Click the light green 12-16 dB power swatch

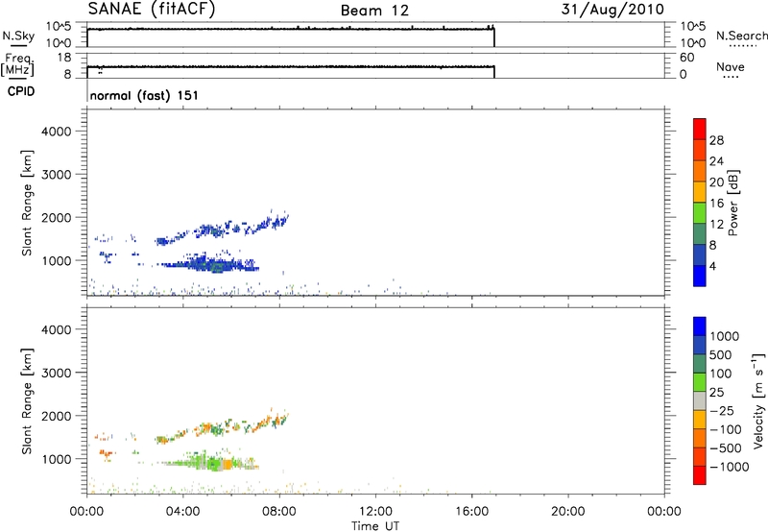[700, 212]
